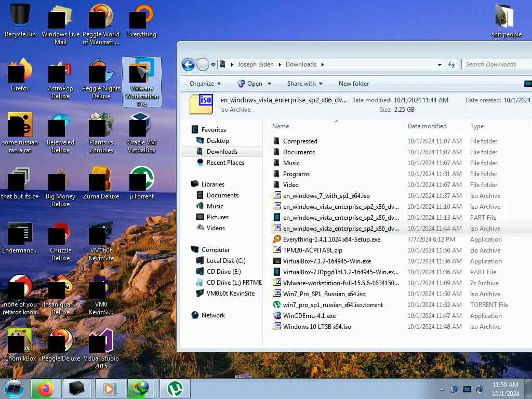Select Visual Studio 2015 desktop icon

(x=101, y=349)
